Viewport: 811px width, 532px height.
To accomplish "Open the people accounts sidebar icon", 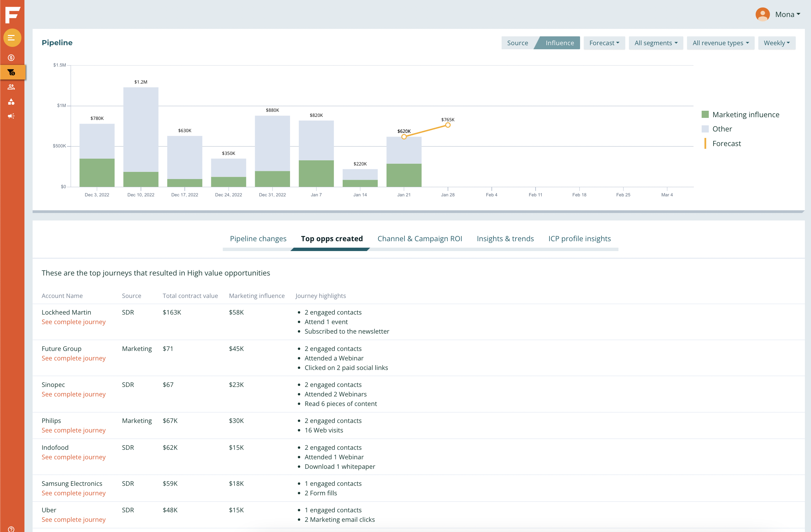I will (x=11, y=87).
